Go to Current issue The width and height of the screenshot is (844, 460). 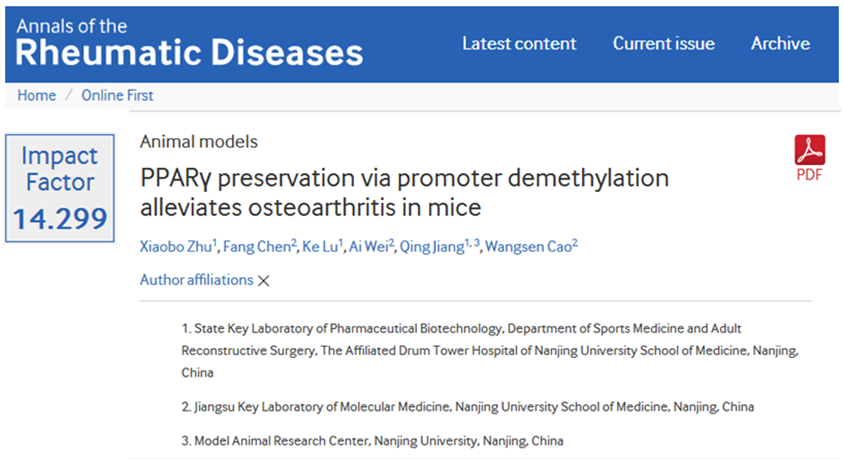pyautogui.click(x=663, y=43)
